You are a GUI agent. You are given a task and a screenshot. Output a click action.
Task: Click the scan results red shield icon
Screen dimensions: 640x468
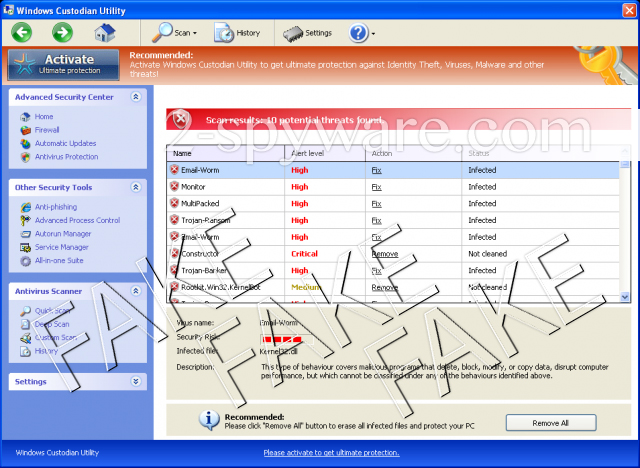[x=180, y=120]
